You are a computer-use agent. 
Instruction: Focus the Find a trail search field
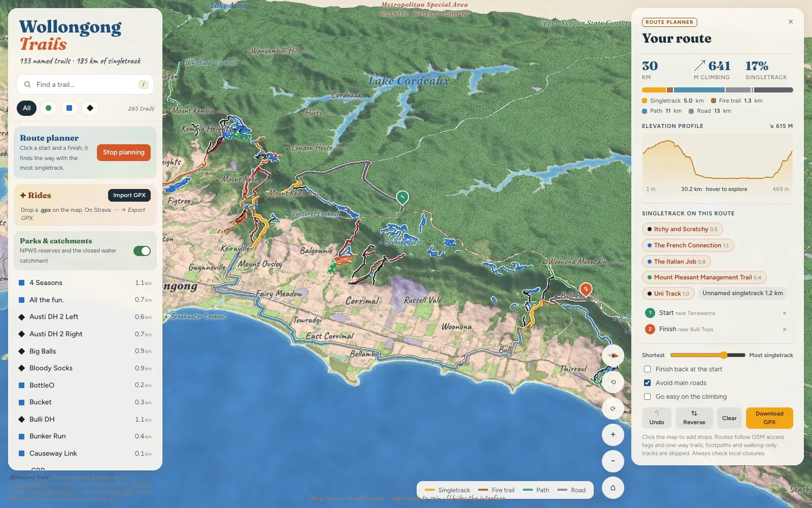pyautogui.click(x=85, y=84)
